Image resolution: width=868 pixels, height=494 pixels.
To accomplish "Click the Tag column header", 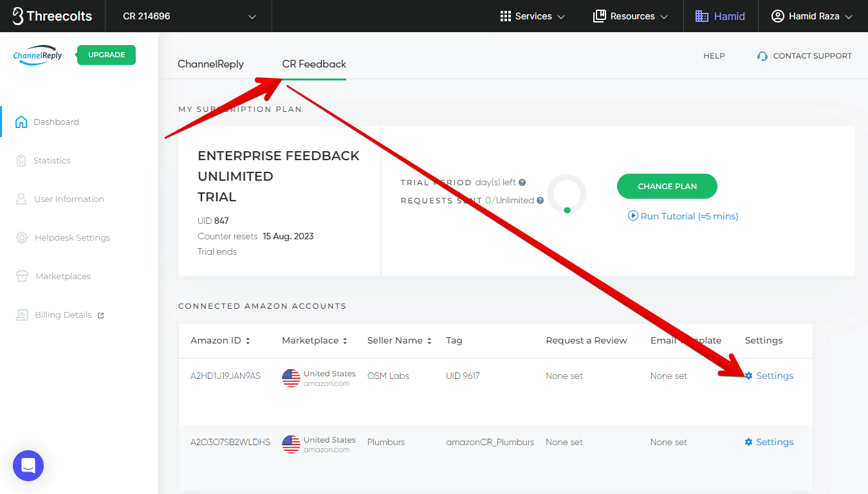I will pos(454,340).
